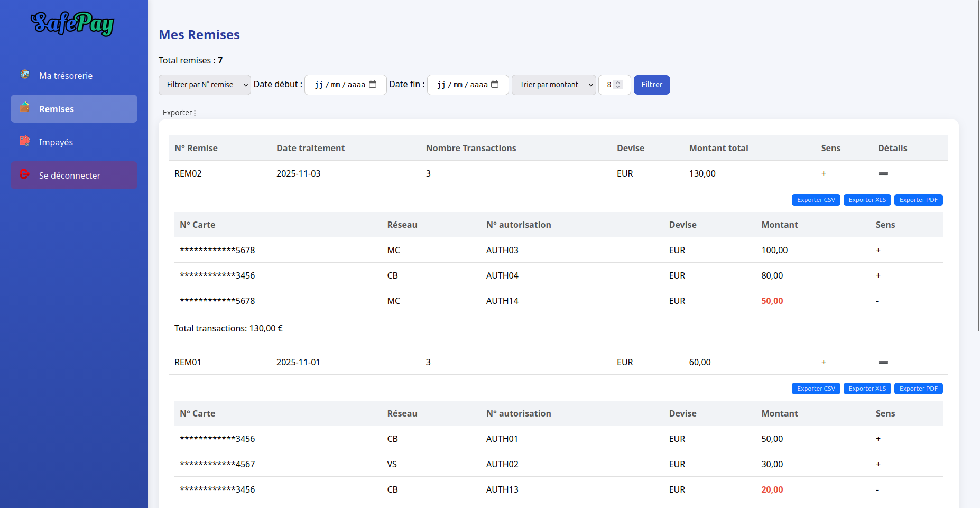The height and width of the screenshot is (508, 980).
Task: Collapse REM02 details with minus icon
Action: point(883,173)
